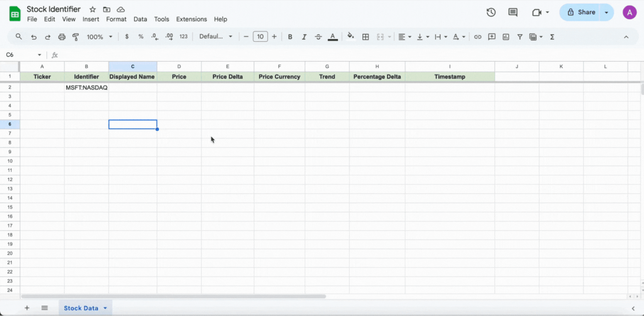Collapse the menus with caret icon
The height and width of the screenshot is (316, 644).
click(x=626, y=37)
